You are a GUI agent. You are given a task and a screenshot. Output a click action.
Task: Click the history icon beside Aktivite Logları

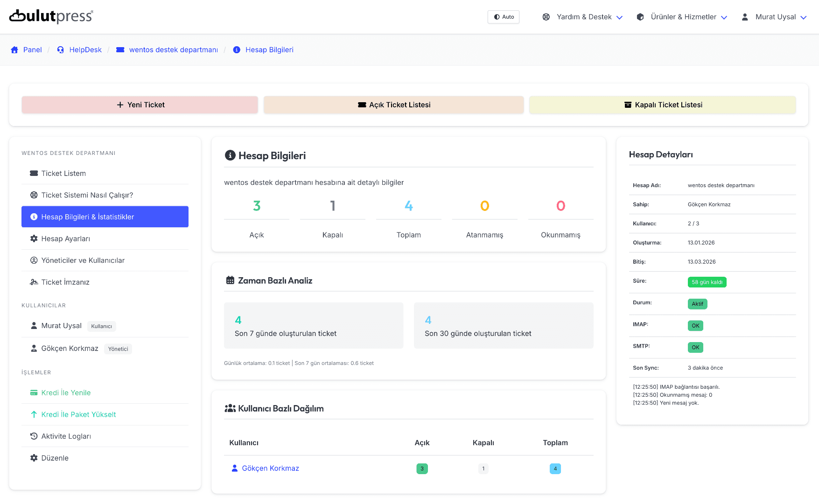(34, 436)
